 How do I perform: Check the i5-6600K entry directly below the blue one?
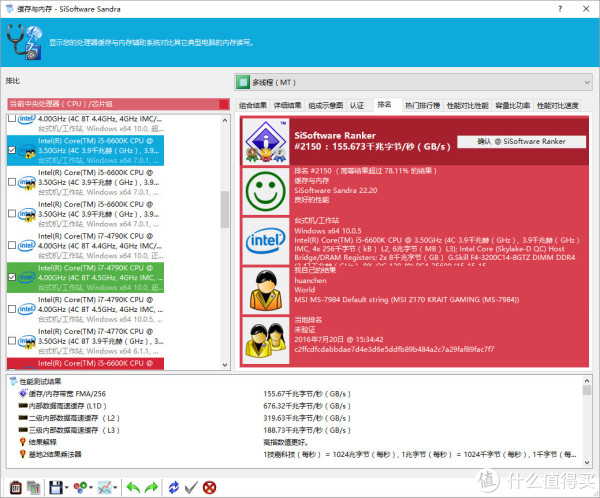tap(12, 182)
